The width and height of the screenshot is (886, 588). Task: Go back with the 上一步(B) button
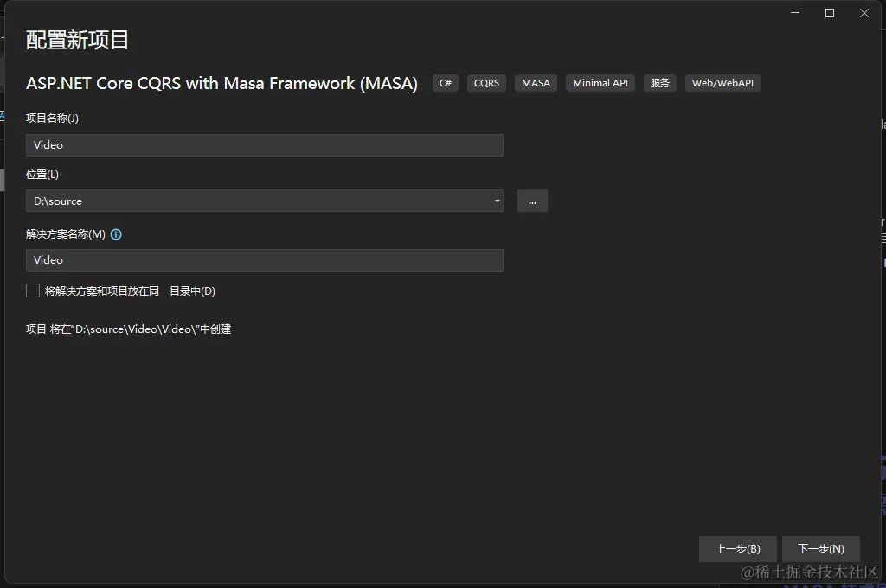click(738, 549)
